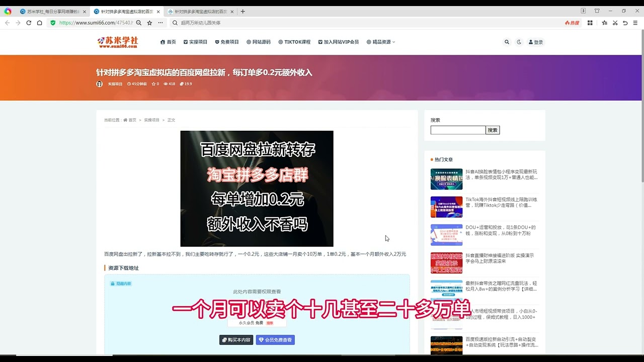Click the browser forward arrow
This screenshot has width=644, height=362.
pyautogui.click(x=18, y=23)
